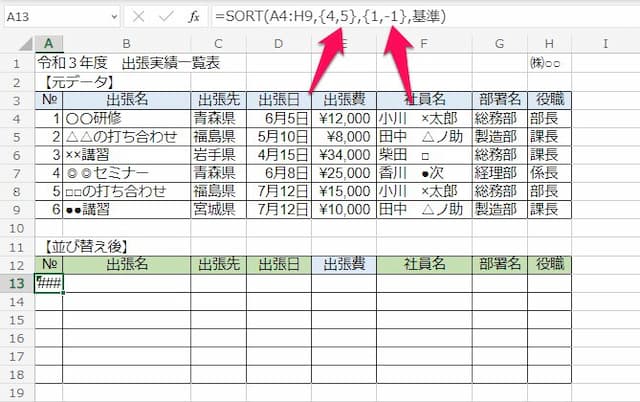640x402 pixels.
Task: Click cell with title 令和３年度 出張実績一覧表
Action: (129, 63)
